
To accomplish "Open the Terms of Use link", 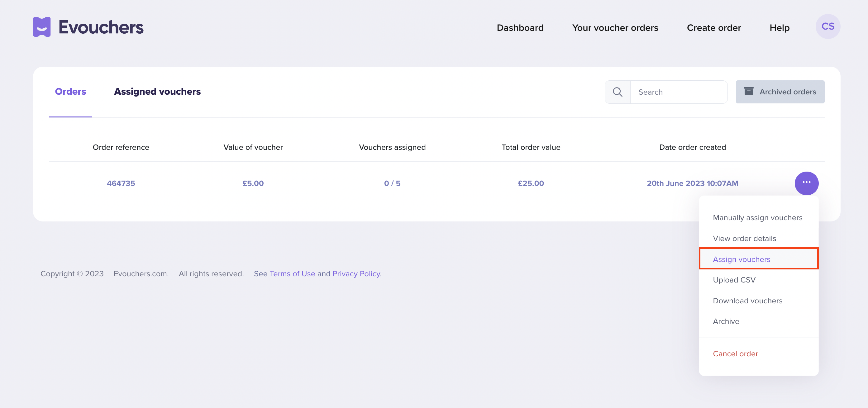I will click(292, 273).
